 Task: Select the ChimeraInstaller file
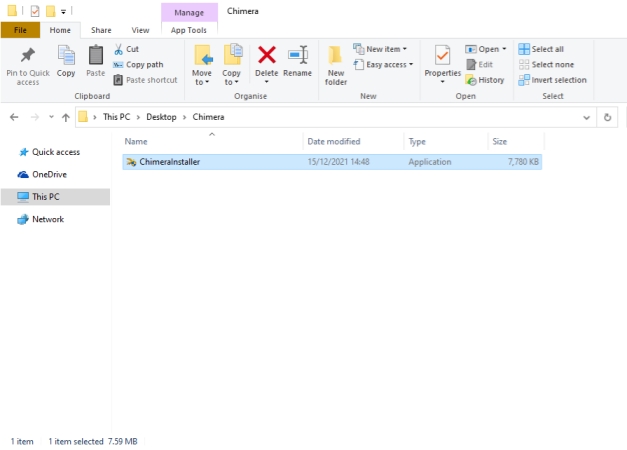[332, 162]
